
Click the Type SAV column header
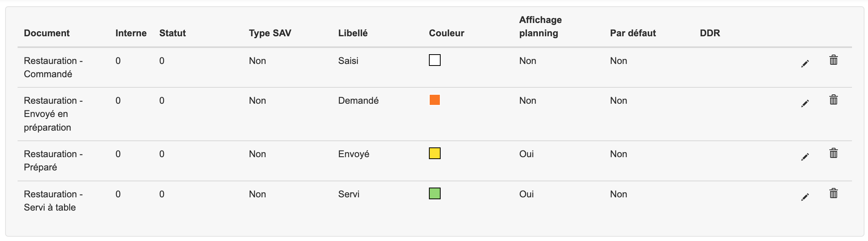[270, 33]
